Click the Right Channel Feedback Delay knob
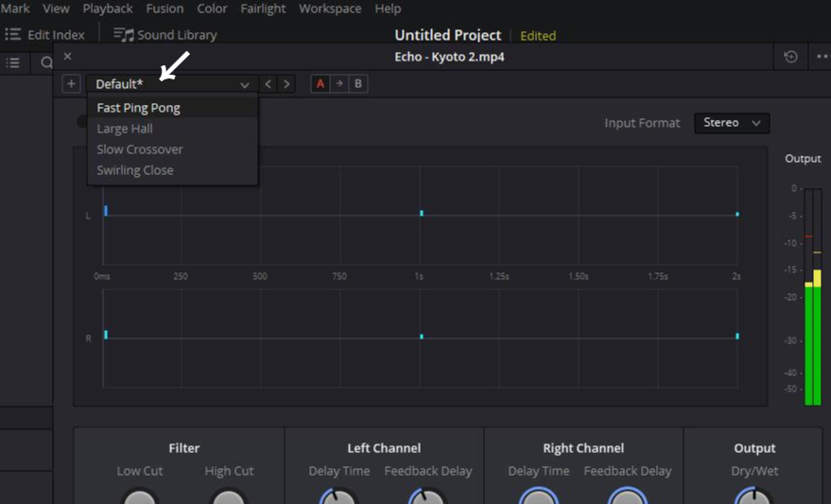Screen dimensions: 831x504 [x=627, y=497]
